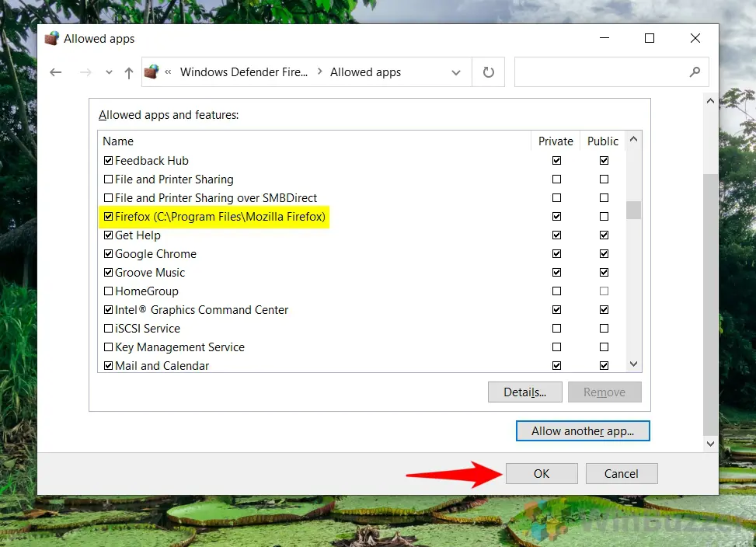Select the HomeGroup list entry
Image resolution: width=756 pixels, height=547 pixels.
(x=147, y=291)
